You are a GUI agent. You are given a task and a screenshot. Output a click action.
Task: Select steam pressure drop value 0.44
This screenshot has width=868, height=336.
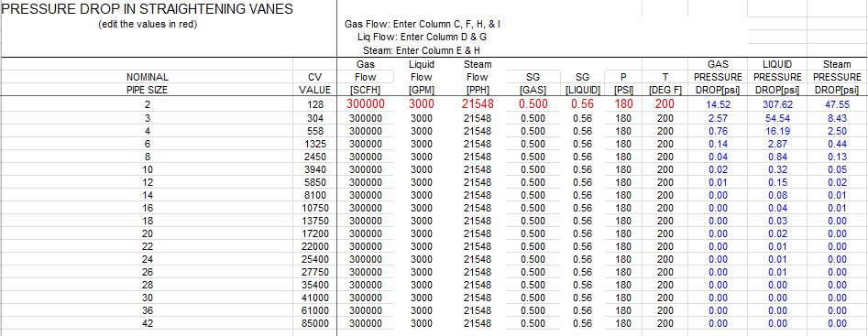(x=837, y=144)
